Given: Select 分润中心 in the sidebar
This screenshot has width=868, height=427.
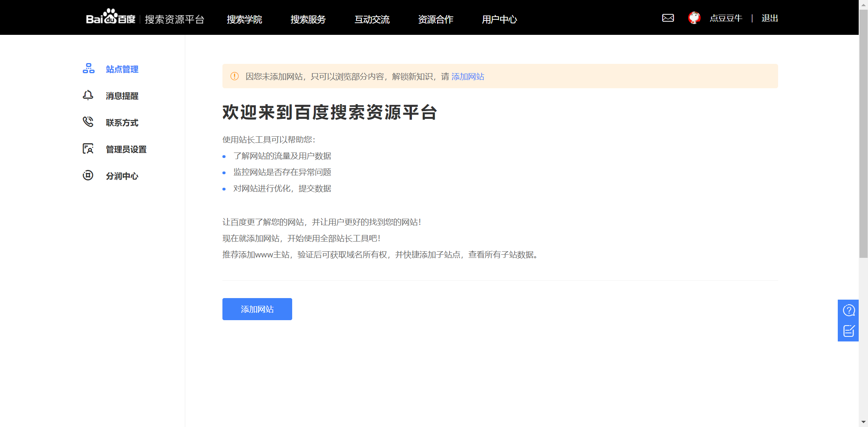Looking at the screenshot, I should [x=122, y=176].
